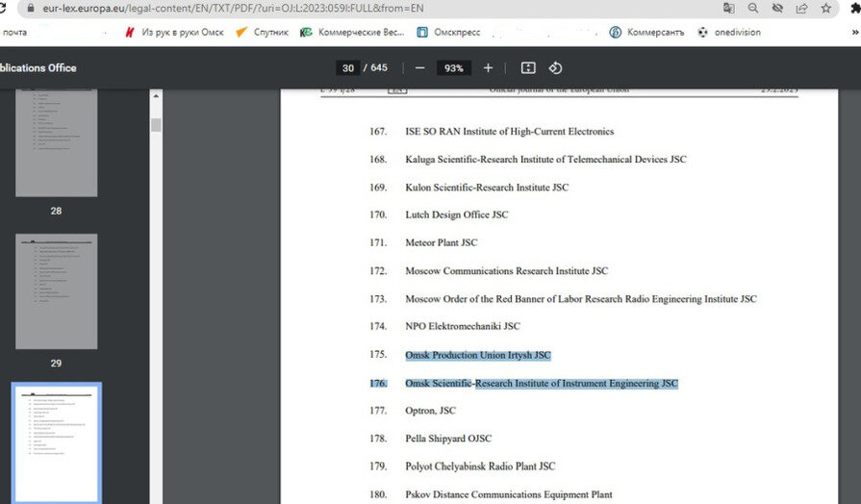Click the thumbnail panel scrollbar thumb
Image resolution: width=861 pixels, height=504 pixels.
(156, 125)
